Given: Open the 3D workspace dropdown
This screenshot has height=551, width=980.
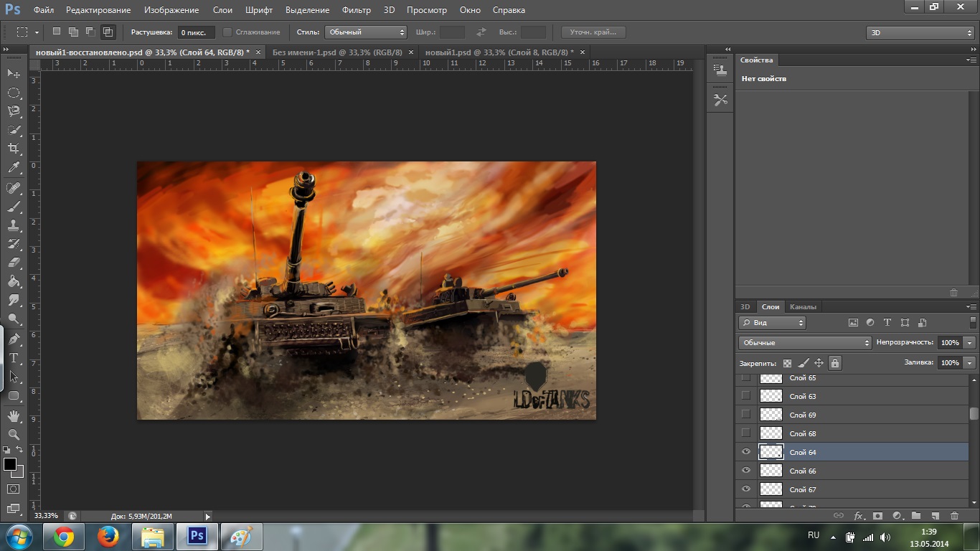Looking at the screenshot, I should [x=920, y=33].
